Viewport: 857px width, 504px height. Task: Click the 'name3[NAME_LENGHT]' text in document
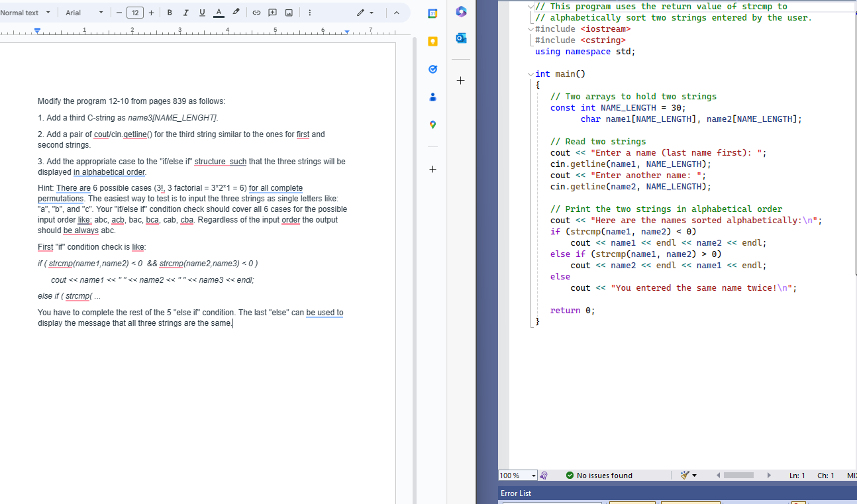point(173,118)
